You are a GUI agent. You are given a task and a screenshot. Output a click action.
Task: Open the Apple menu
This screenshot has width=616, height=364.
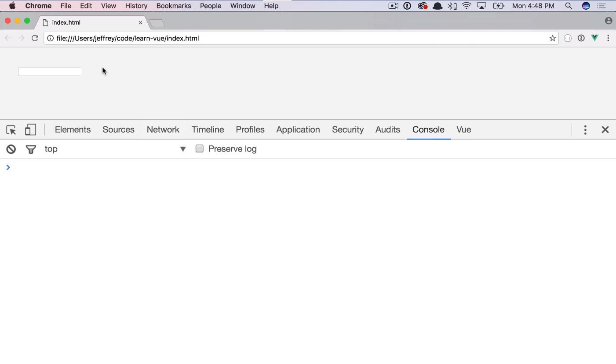pos(12,6)
